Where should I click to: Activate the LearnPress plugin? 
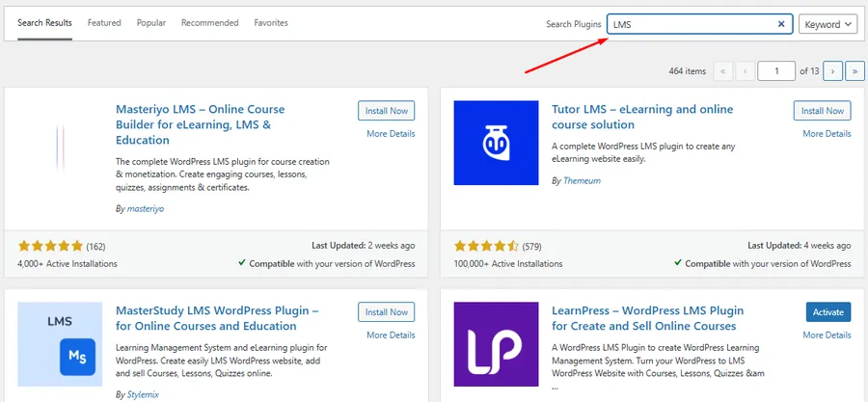(x=827, y=312)
